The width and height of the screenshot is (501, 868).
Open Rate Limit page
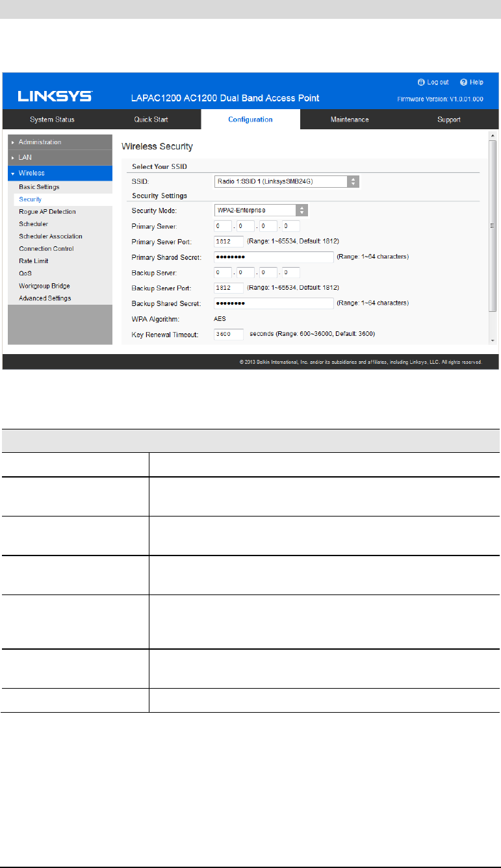34,261
